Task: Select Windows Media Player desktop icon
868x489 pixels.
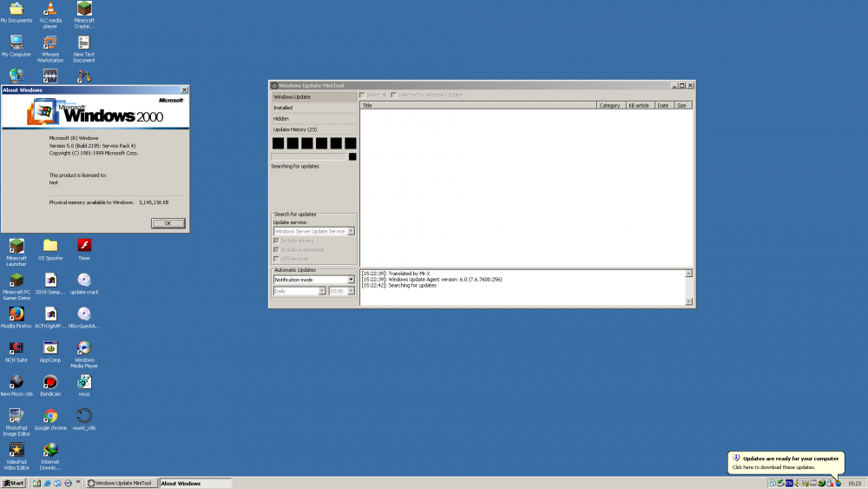Action: tap(84, 355)
